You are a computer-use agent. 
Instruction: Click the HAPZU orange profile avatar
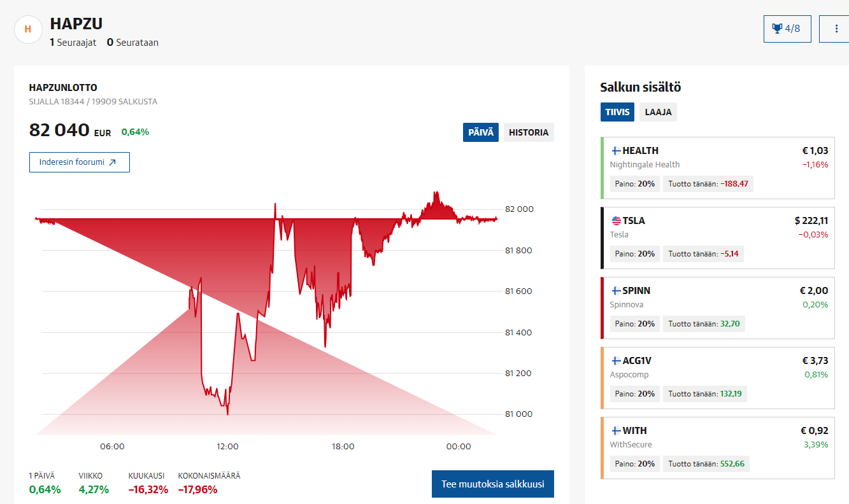[28, 29]
